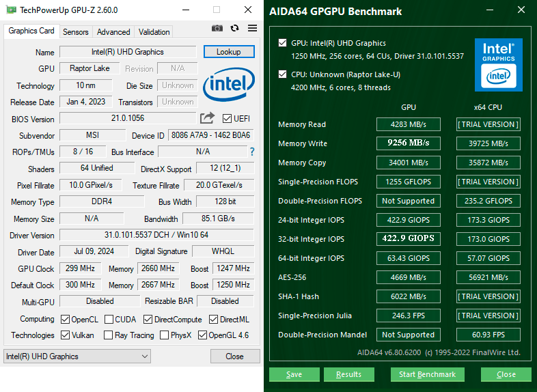This screenshot has width=537, height=392.
Task: Uncheck GPU: Intel(R) UHD Graphics in AIDA64
Action: pyautogui.click(x=283, y=43)
